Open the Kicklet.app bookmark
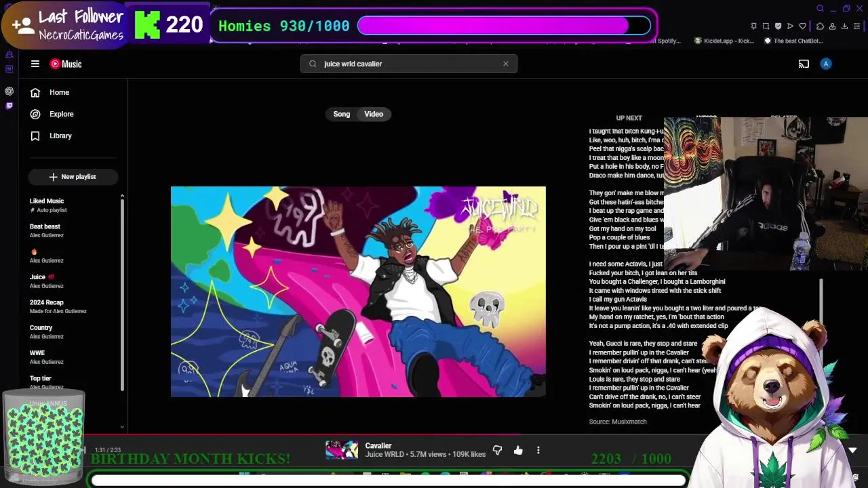 (x=724, y=41)
